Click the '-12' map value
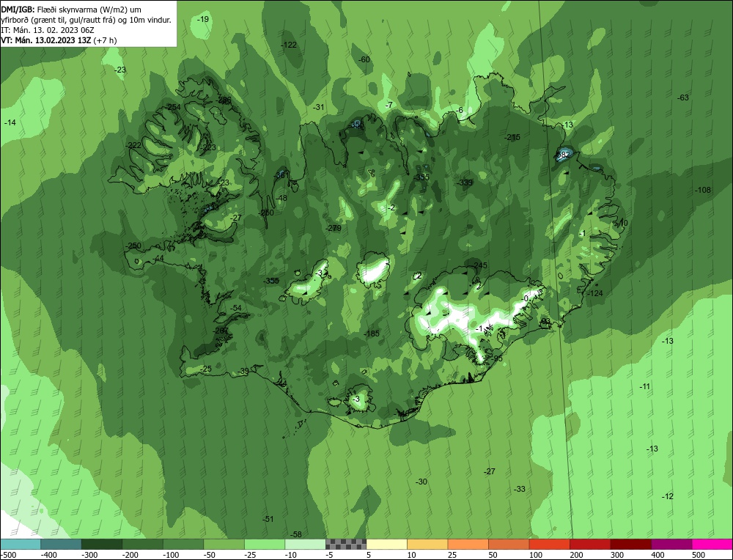Viewport: 733px width, 560px height. [x=668, y=496]
